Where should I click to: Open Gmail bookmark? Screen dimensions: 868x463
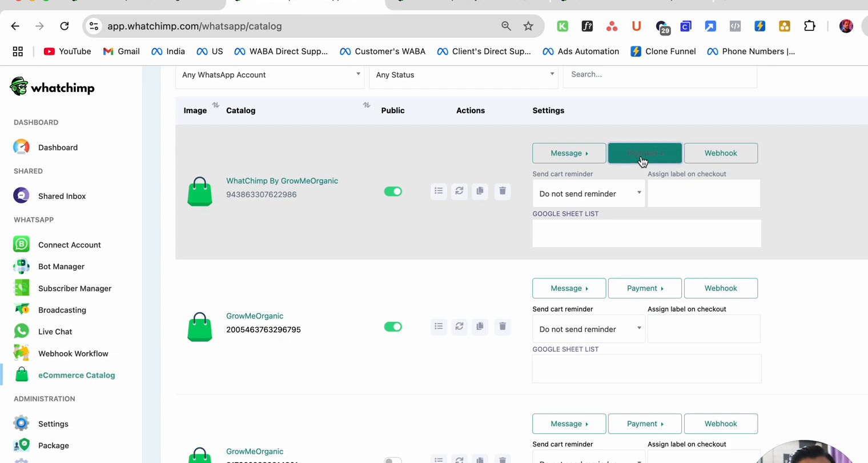coord(122,51)
